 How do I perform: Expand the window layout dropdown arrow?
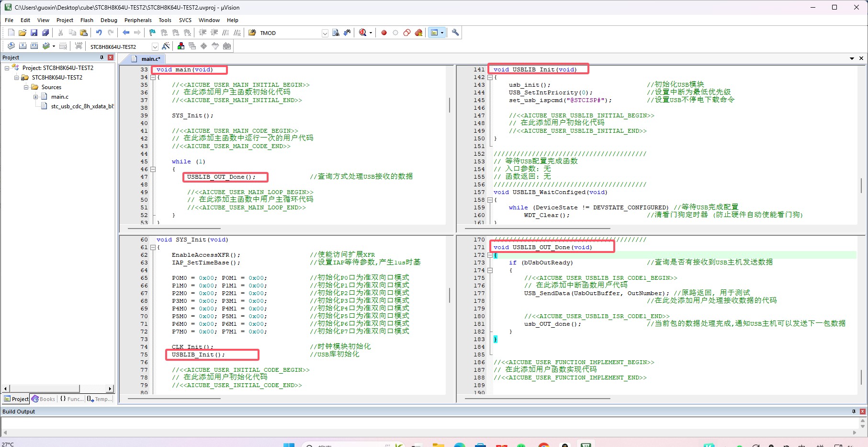pyautogui.click(x=442, y=33)
